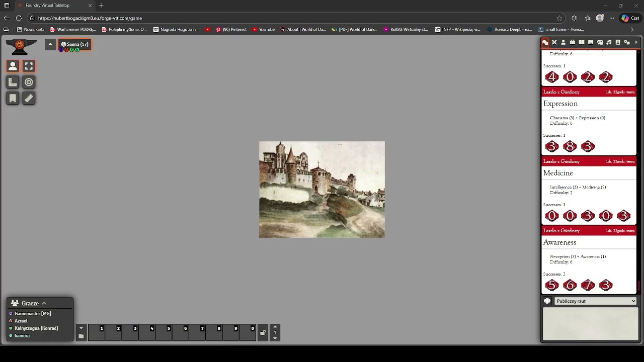
Task: Open the Journal entries book tab
Action: [x=582, y=42]
